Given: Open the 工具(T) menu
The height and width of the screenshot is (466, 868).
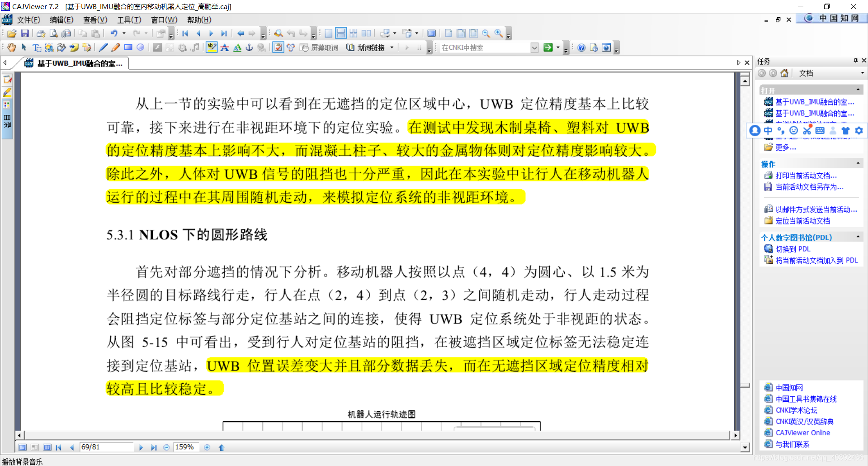Looking at the screenshot, I should [x=129, y=20].
